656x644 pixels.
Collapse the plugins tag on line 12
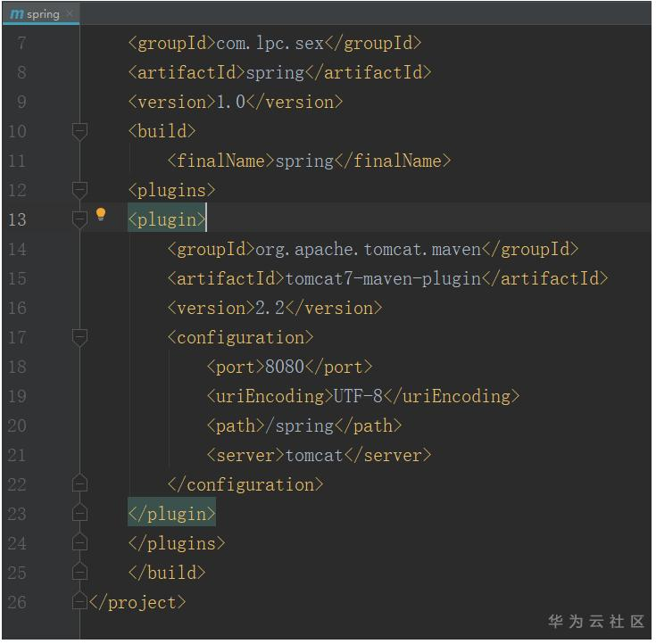[79, 190]
